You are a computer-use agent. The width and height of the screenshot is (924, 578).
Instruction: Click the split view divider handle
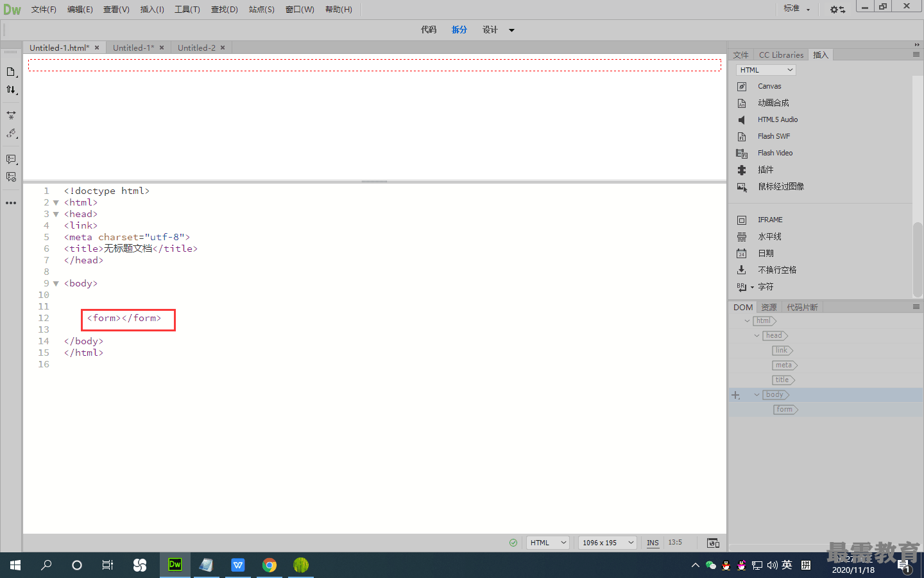click(x=374, y=181)
